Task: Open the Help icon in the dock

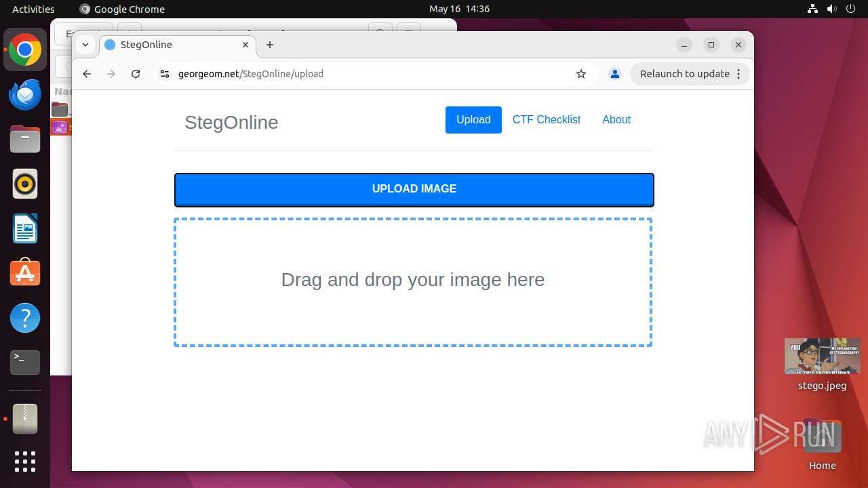Action: tap(25, 318)
